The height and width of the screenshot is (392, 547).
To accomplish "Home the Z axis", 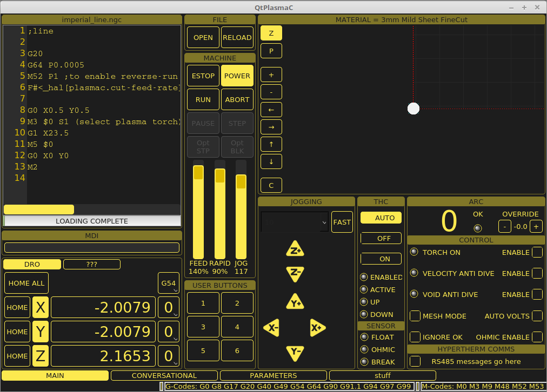I will point(17,356).
